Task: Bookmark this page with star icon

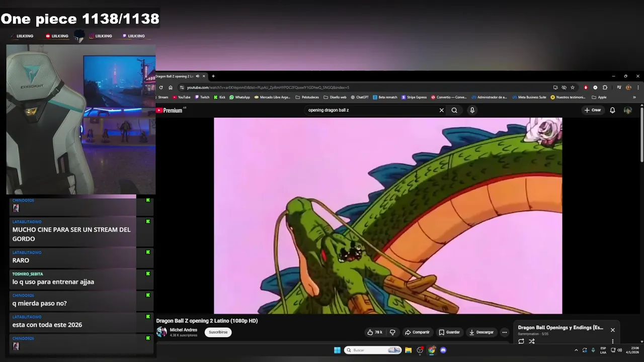Action: 573,87
